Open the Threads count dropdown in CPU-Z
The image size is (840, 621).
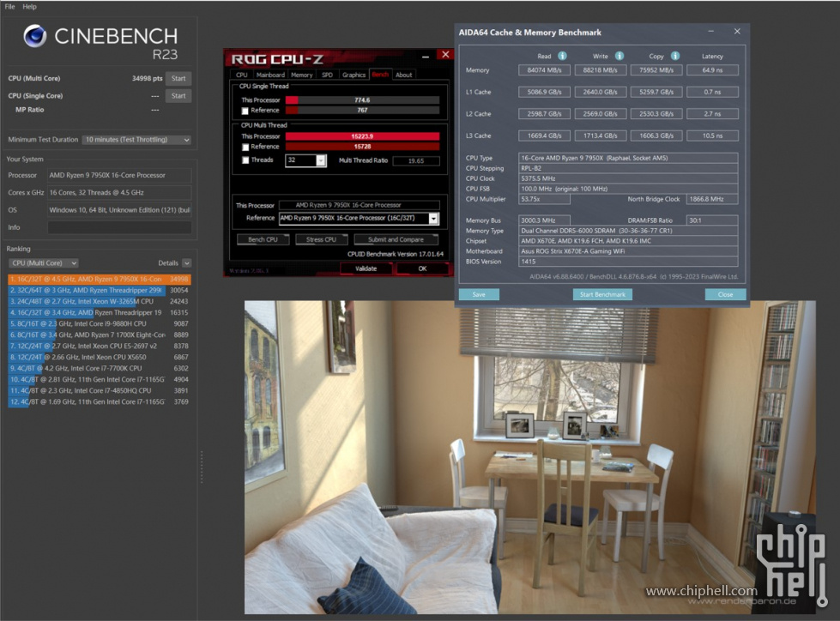pos(321,160)
